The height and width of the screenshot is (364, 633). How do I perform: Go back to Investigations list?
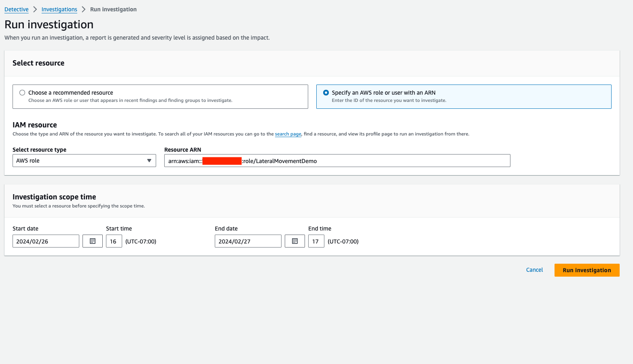pos(59,9)
